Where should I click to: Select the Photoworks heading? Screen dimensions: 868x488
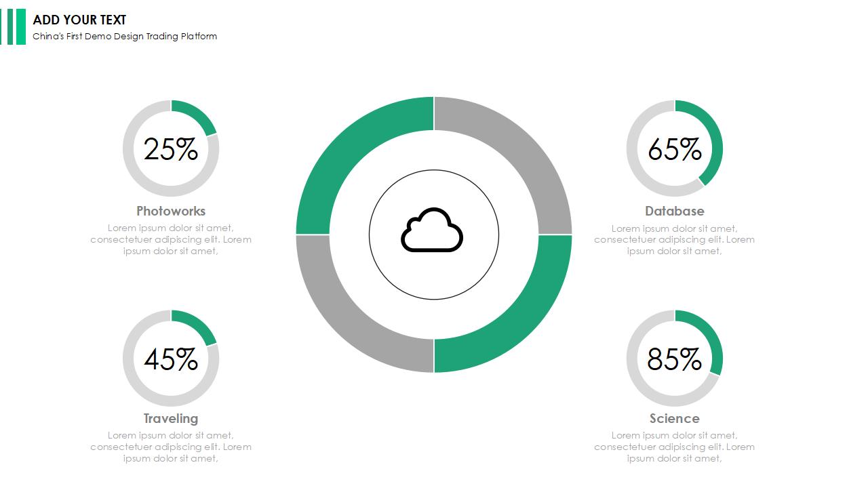[x=171, y=211]
